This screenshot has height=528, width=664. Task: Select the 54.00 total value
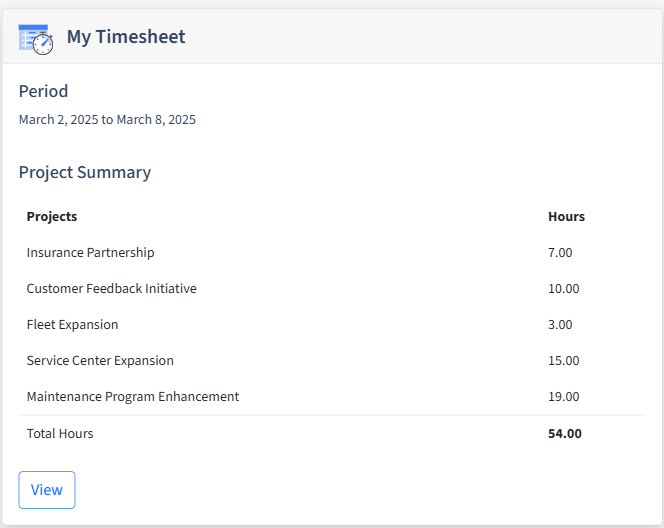click(564, 434)
